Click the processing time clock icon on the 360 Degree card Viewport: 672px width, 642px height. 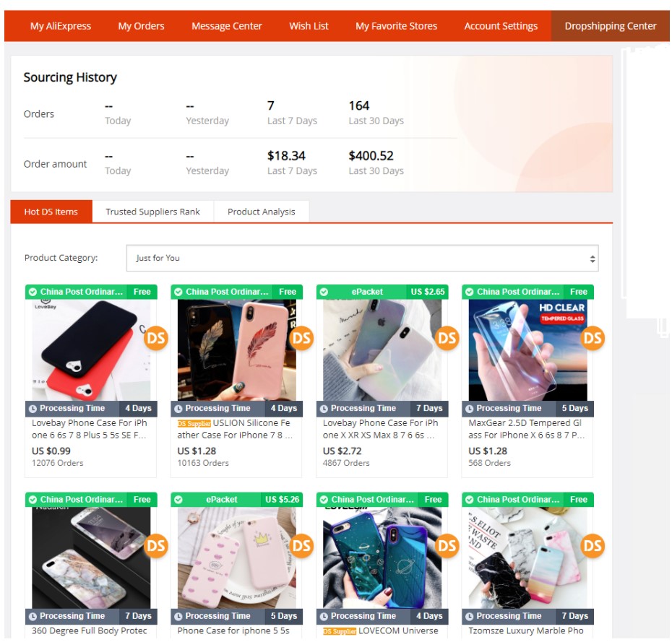coord(33,617)
